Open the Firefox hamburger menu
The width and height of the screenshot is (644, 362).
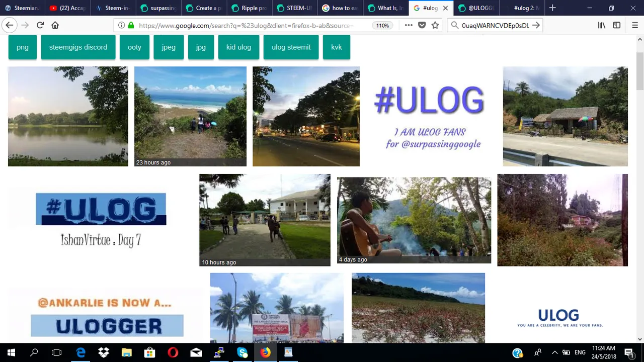pyautogui.click(x=635, y=25)
